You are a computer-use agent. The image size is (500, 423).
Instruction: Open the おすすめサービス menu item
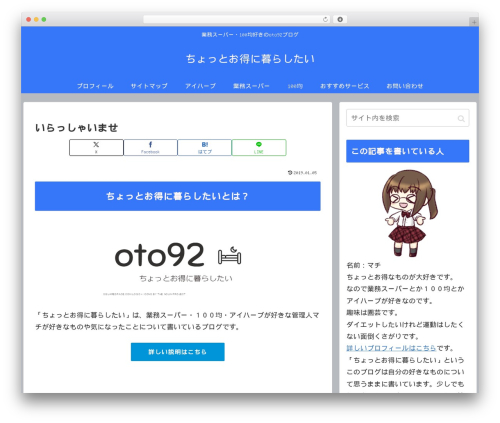(345, 86)
